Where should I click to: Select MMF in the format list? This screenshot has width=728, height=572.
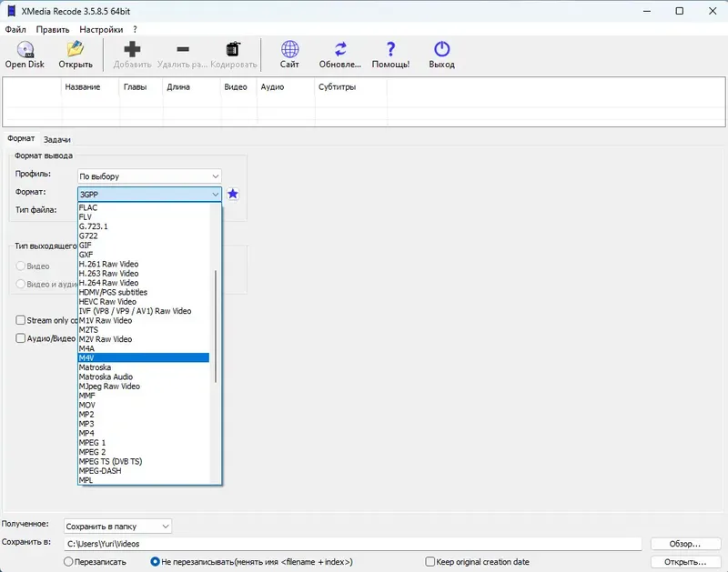pos(144,396)
